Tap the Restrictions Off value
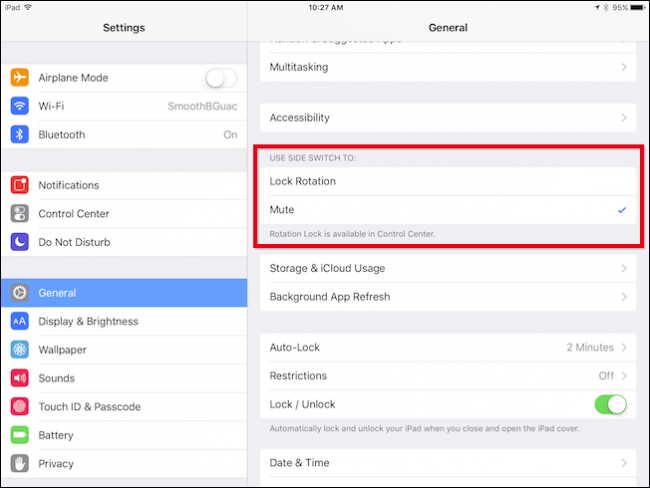Screen dimensions: 650x488 click(606, 376)
